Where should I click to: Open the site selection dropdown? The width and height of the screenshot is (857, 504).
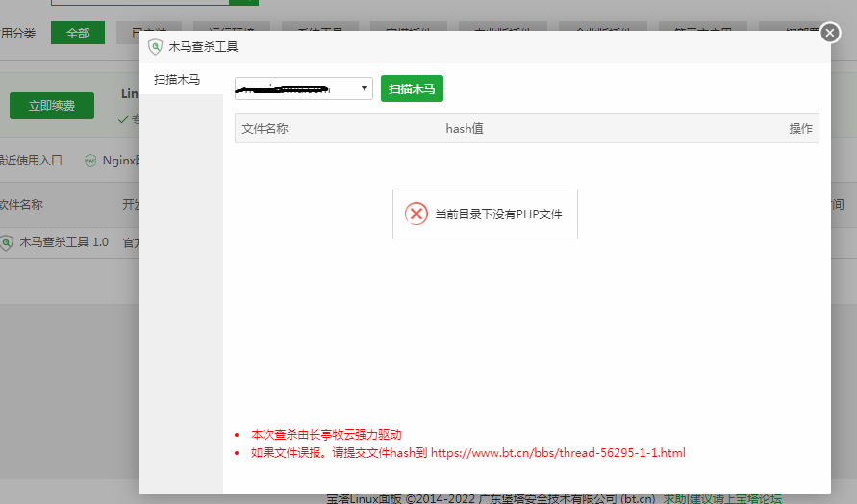pos(303,88)
